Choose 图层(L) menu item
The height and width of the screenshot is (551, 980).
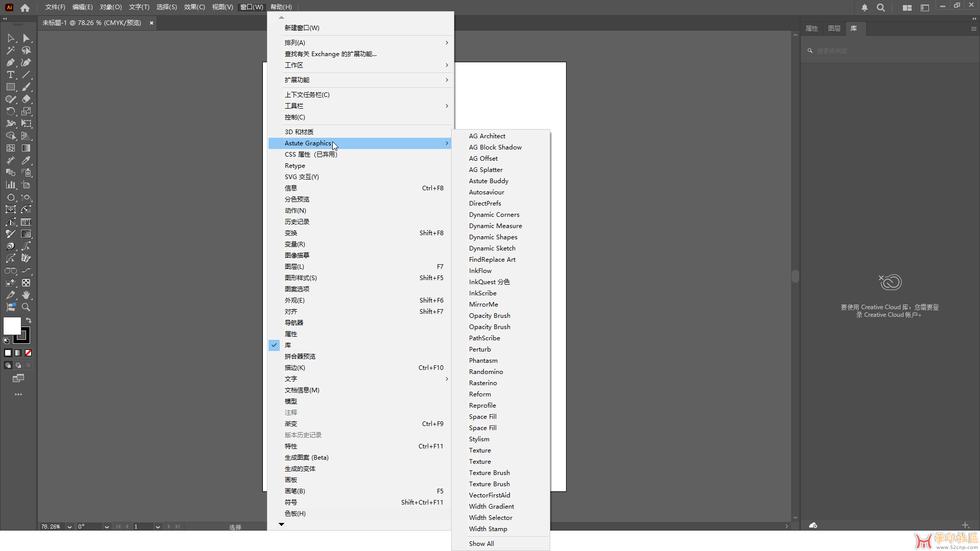[360, 267]
